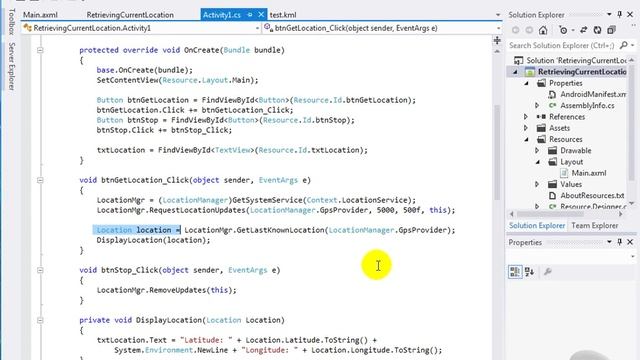Open the Properties object selector dropdown
640x360 pixels.
633,257
